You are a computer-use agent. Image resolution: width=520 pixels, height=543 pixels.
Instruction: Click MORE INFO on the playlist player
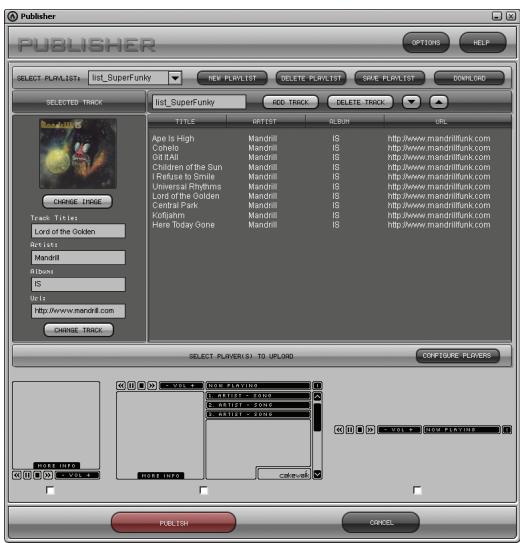tap(161, 476)
